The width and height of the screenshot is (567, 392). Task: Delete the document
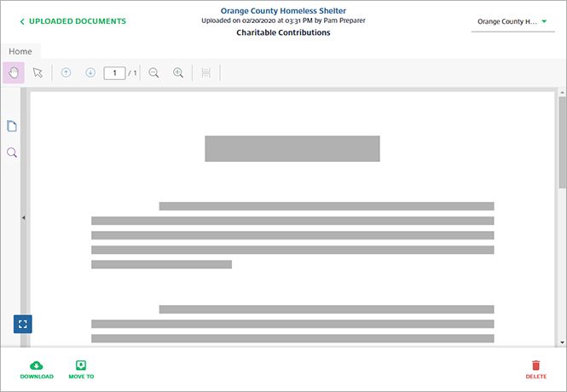click(x=536, y=370)
